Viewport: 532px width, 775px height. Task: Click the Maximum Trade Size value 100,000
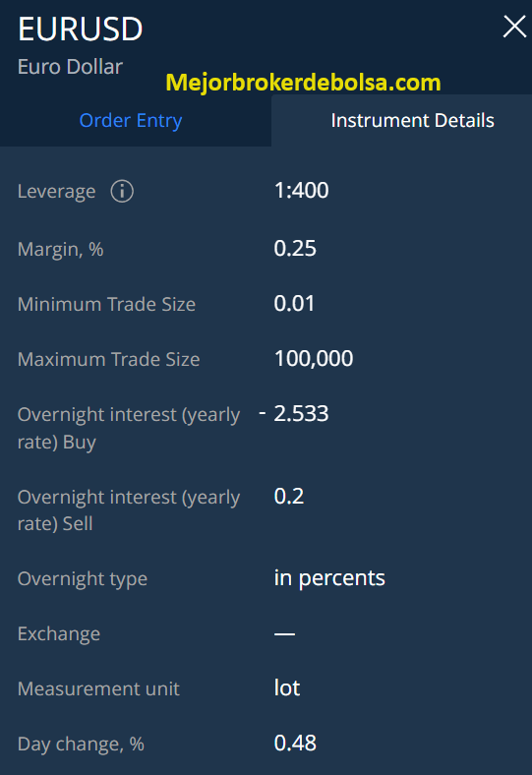[314, 358]
